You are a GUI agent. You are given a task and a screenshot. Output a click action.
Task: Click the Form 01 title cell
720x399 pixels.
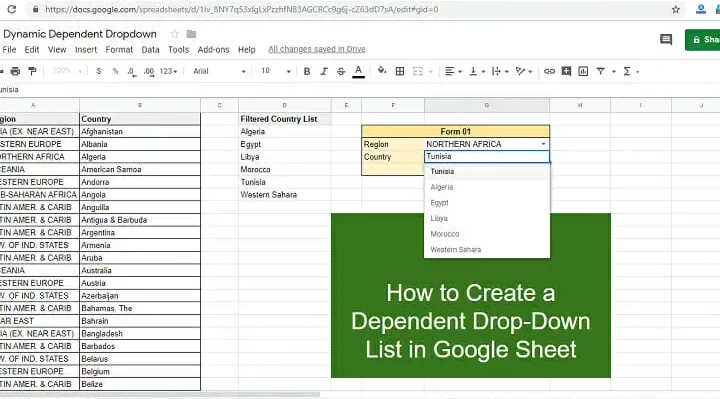click(456, 131)
